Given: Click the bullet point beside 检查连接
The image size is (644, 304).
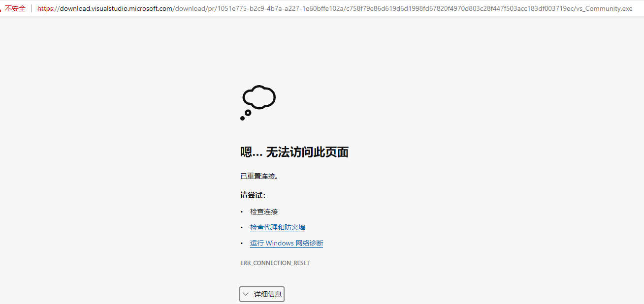Looking at the screenshot, I should coord(241,212).
